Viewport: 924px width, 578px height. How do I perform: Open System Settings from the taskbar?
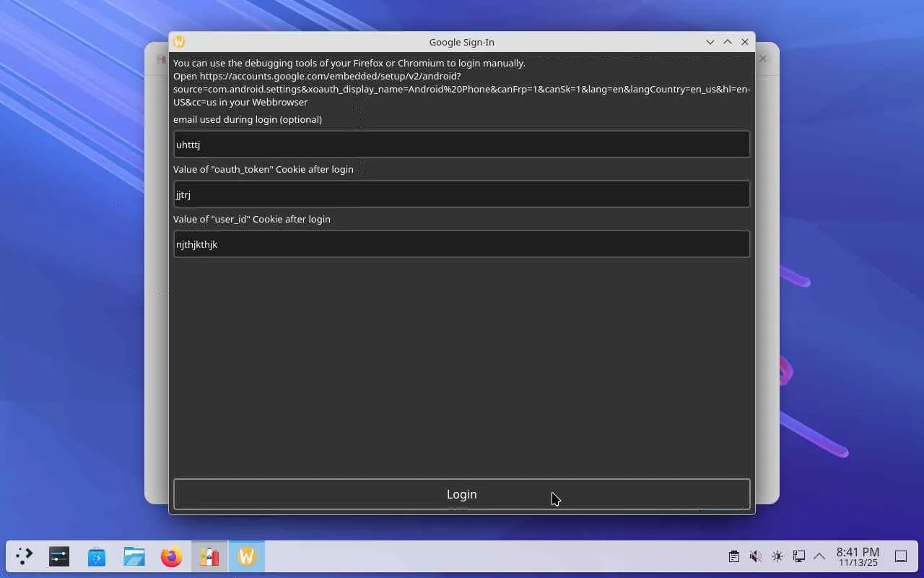(59, 556)
